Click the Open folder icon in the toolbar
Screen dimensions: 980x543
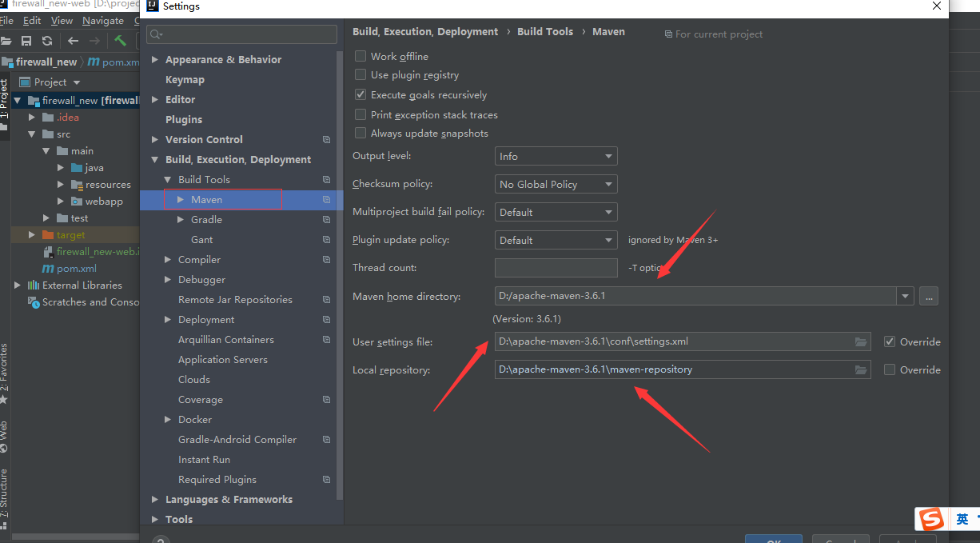(6, 41)
